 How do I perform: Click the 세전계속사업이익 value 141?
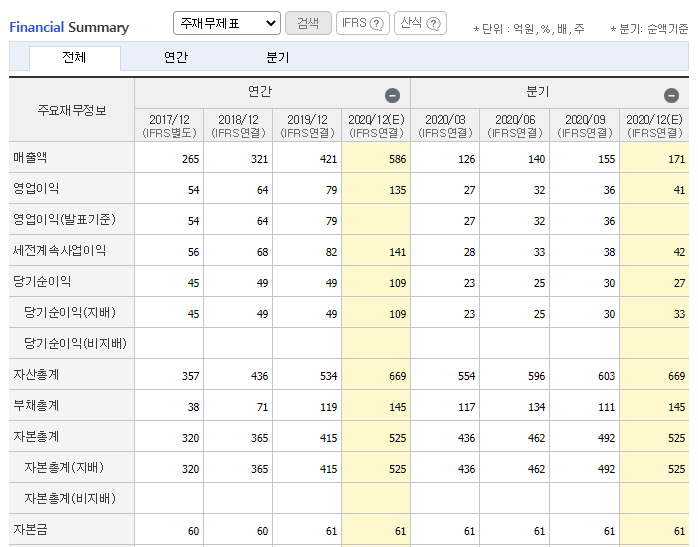(398, 252)
